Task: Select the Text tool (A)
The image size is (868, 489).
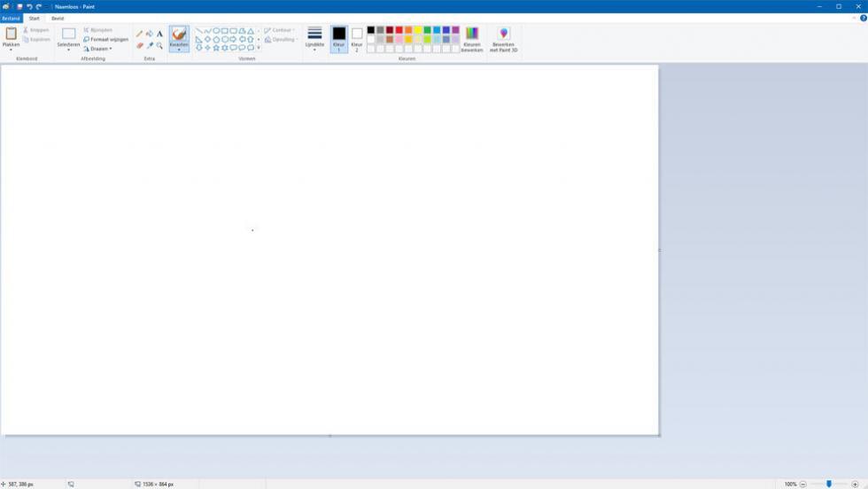Action: pyautogui.click(x=159, y=34)
